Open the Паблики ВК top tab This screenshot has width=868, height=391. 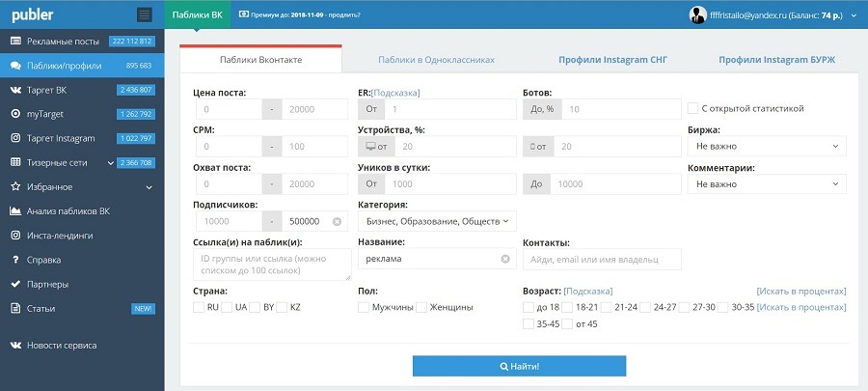[x=198, y=14]
